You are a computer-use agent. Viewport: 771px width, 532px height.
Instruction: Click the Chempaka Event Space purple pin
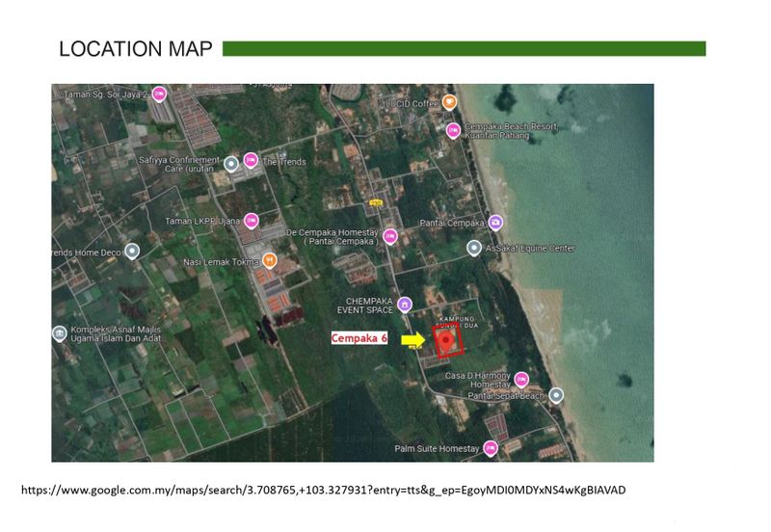[x=406, y=304]
